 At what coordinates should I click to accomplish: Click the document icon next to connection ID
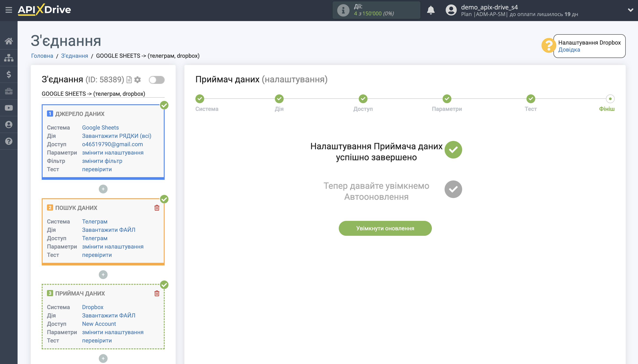tap(129, 79)
